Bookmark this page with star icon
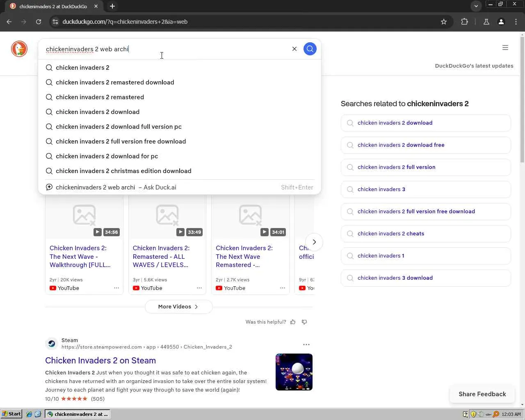The image size is (525, 420). tap(444, 22)
